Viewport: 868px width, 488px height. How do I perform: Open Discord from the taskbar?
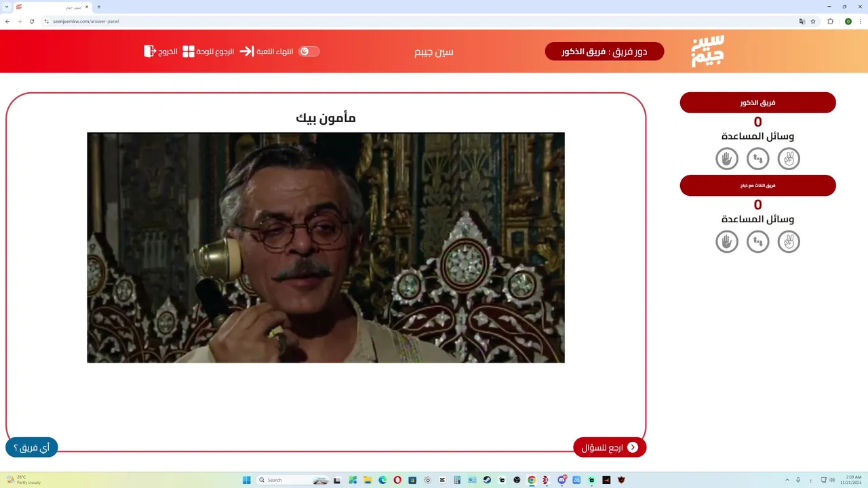point(562,480)
